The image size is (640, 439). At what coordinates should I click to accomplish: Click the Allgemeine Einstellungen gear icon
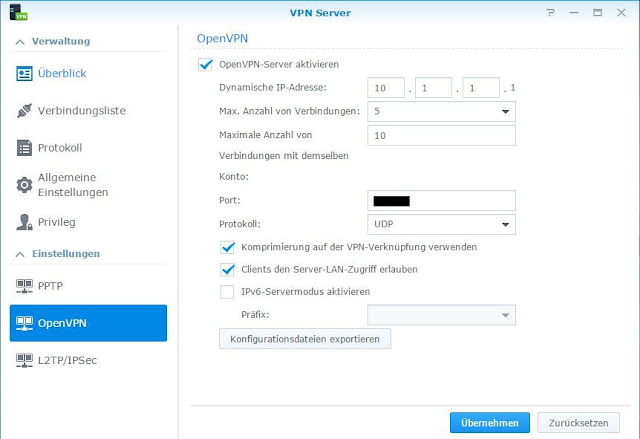(x=24, y=185)
